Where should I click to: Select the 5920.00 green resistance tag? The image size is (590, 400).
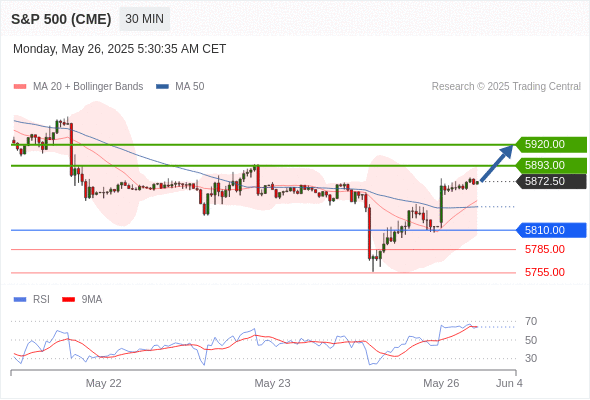[x=550, y=144]
